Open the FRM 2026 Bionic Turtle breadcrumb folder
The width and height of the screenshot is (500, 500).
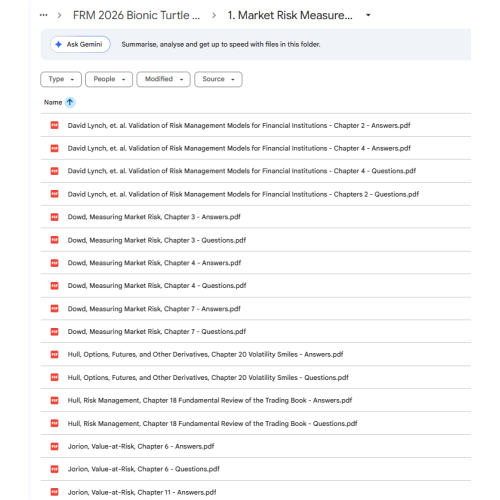[136, 15]
